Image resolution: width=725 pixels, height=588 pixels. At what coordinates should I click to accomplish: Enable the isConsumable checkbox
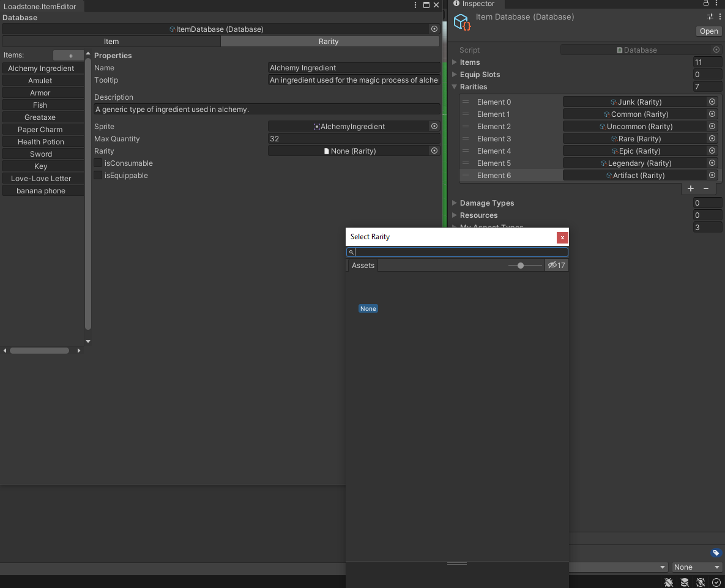[x=97, y=163]
